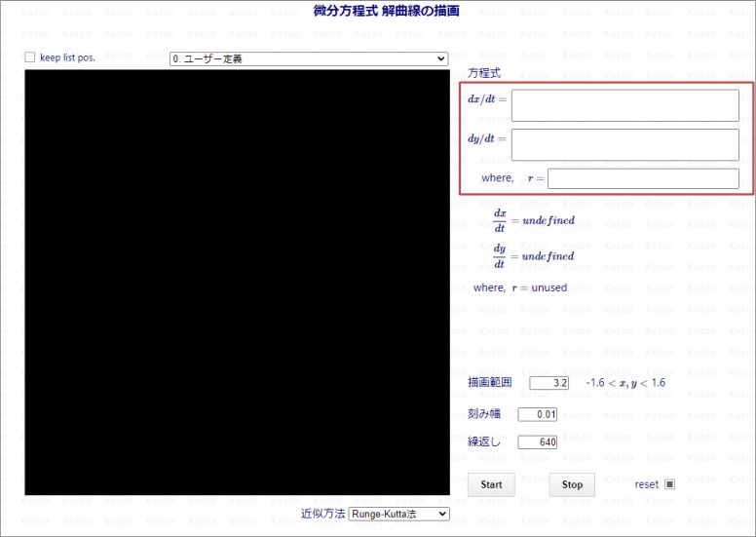Click the range text -1.6 < x, y < 1.6

pos(625,383)
